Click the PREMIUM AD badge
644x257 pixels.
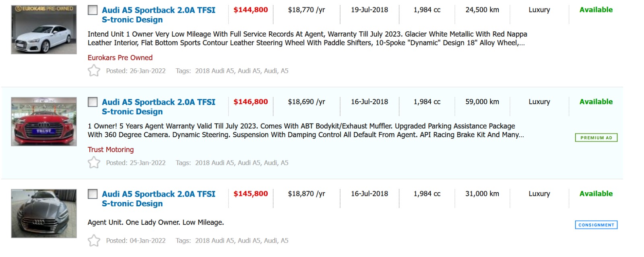coord(596,138)
